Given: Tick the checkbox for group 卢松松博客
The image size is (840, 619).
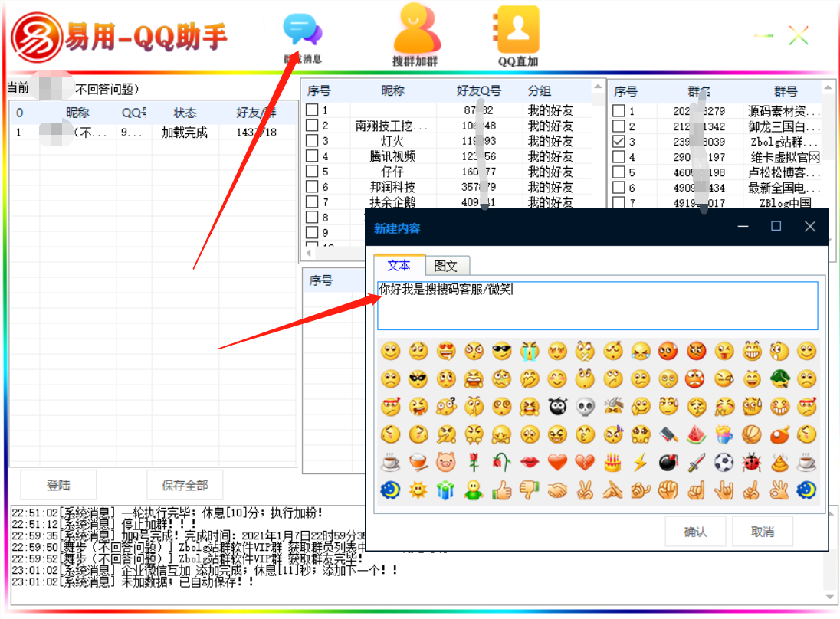Looking at the screenshot, I should [x=619, y=172].
